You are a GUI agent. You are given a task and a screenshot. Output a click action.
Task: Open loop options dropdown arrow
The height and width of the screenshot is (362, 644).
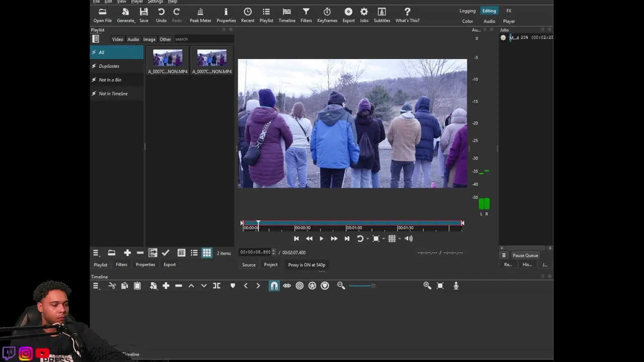coord(368,239)
